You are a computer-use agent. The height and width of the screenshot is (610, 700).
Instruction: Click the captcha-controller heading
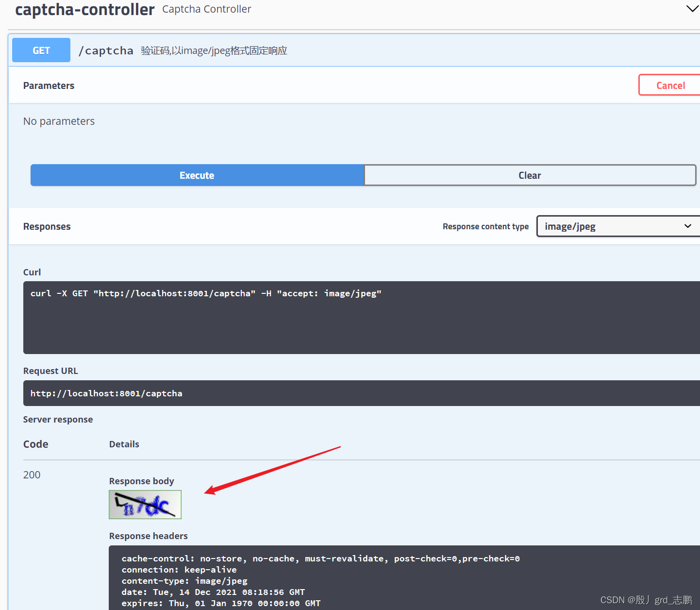tap(85, 10)
